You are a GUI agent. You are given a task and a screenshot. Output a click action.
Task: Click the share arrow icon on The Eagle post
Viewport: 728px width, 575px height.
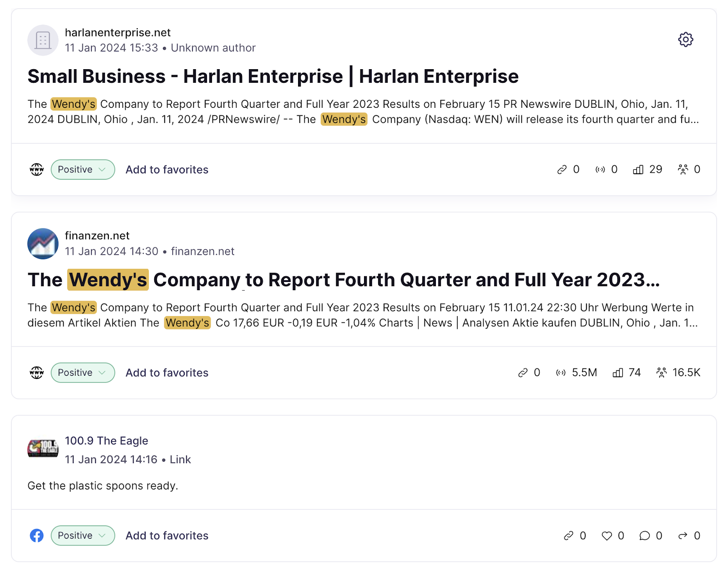pos(682,535)
